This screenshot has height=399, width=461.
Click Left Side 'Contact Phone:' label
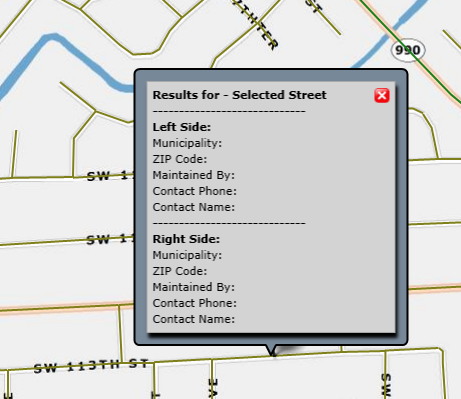pos(195,191)
